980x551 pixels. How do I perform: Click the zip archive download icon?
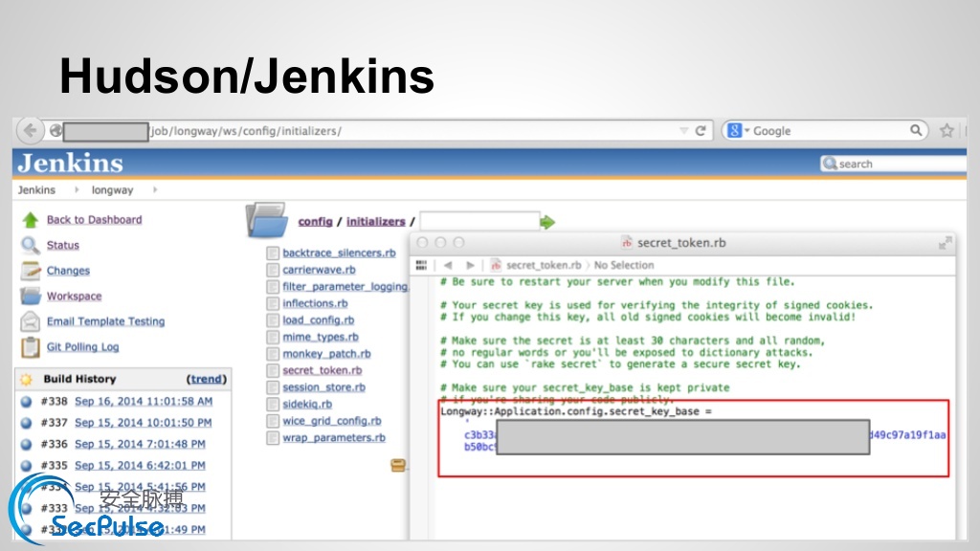tap(398, 465)
